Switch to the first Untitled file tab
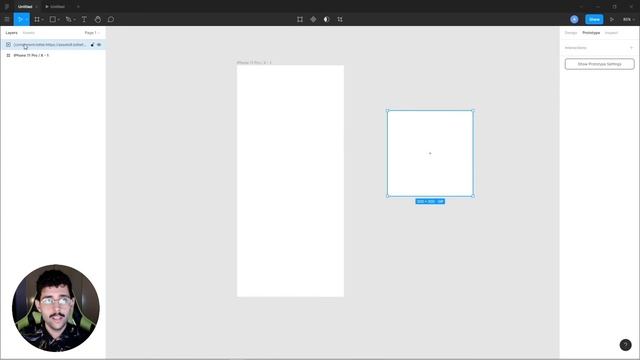Viewport: 640px width, 360px height. pyautogui.click(x=25, y=7)
